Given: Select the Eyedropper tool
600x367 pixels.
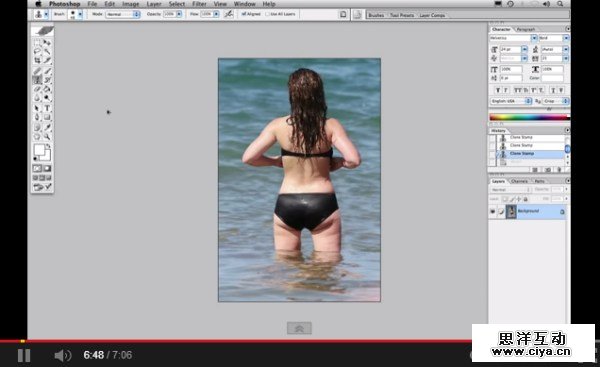Looking at the screenshot, I should tap(47, 127).
